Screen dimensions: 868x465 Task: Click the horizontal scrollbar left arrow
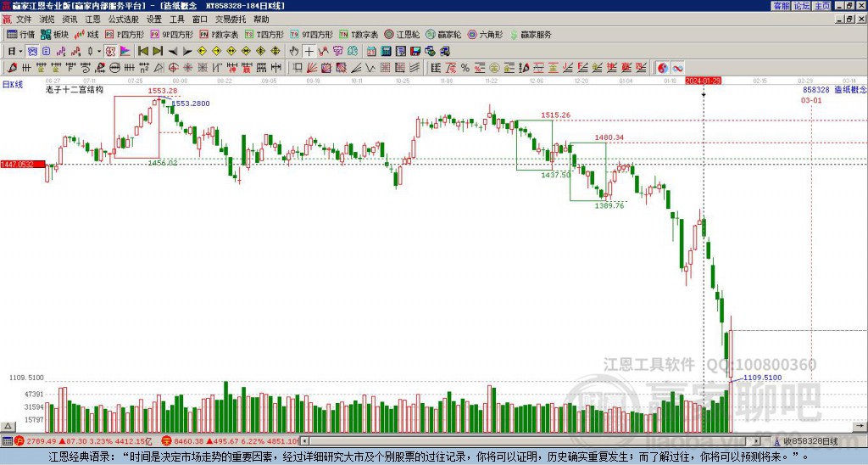[x=304, y=441]
